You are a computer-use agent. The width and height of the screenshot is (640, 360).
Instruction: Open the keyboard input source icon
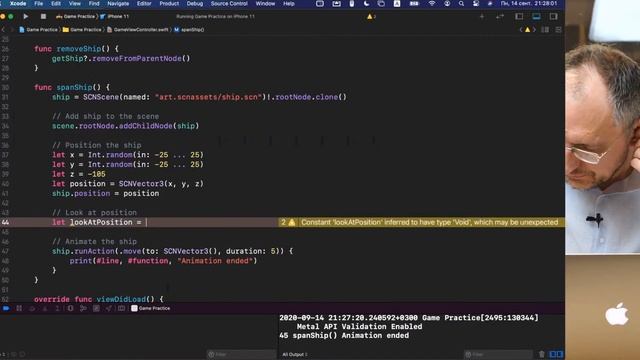tap(397, 4)
